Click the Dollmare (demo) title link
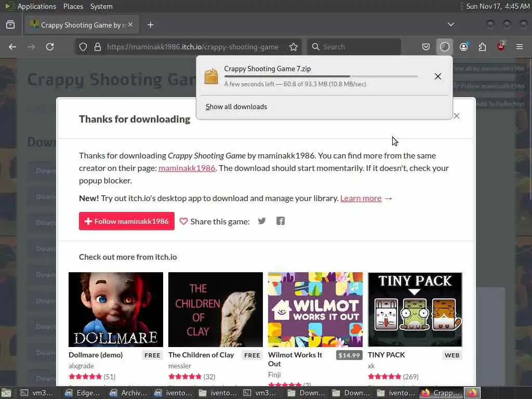Image resolution: width=532 pixels, height=399 pixels. tap(96, 355)
